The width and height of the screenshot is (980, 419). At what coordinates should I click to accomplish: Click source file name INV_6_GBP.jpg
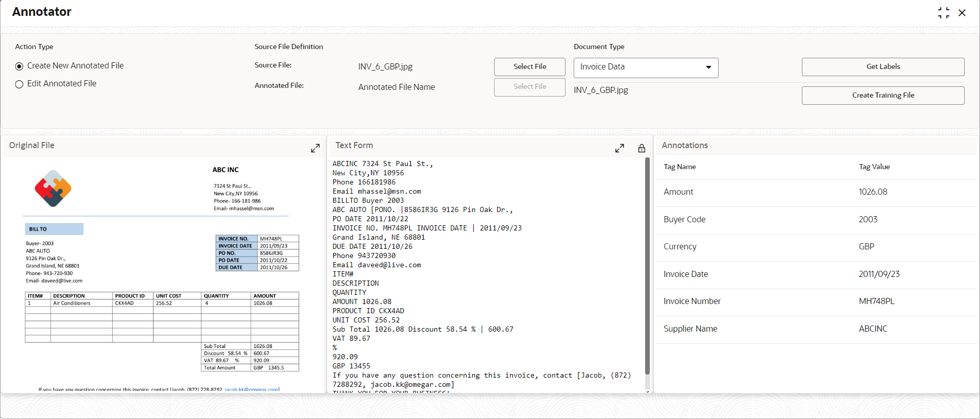pyautogui.click(x=385, y=67)
